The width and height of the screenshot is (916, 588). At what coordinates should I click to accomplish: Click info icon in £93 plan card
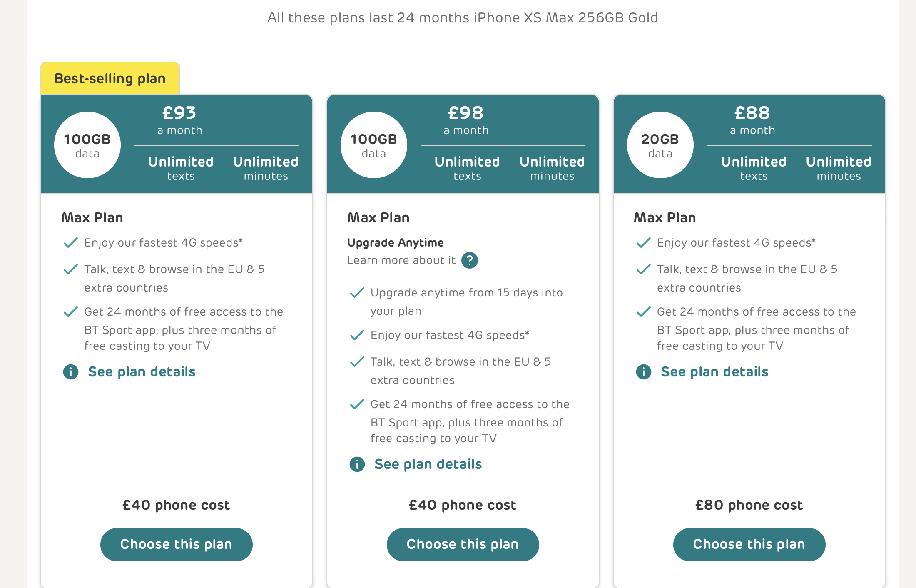coord(71,372)
